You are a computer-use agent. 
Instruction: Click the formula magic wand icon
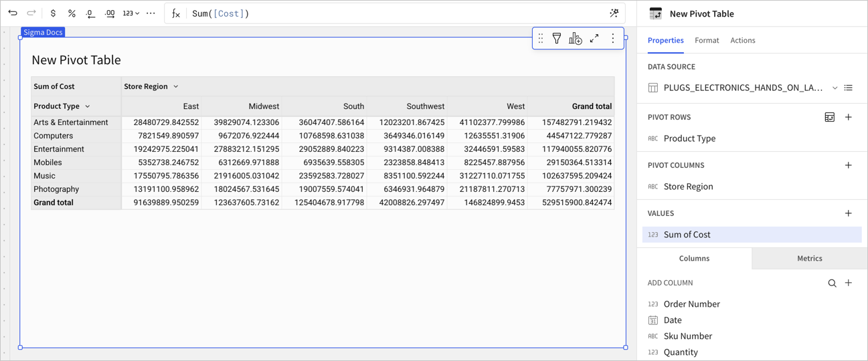click(614, 13)
